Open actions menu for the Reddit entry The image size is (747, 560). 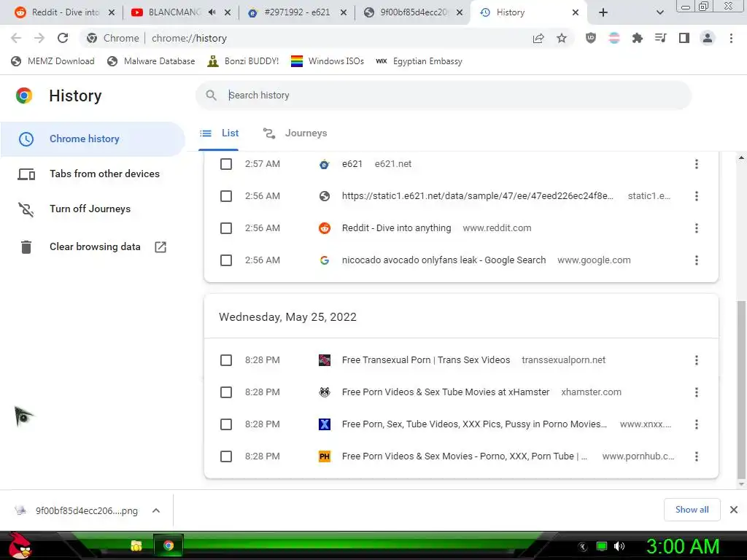(x=697, y=228)
